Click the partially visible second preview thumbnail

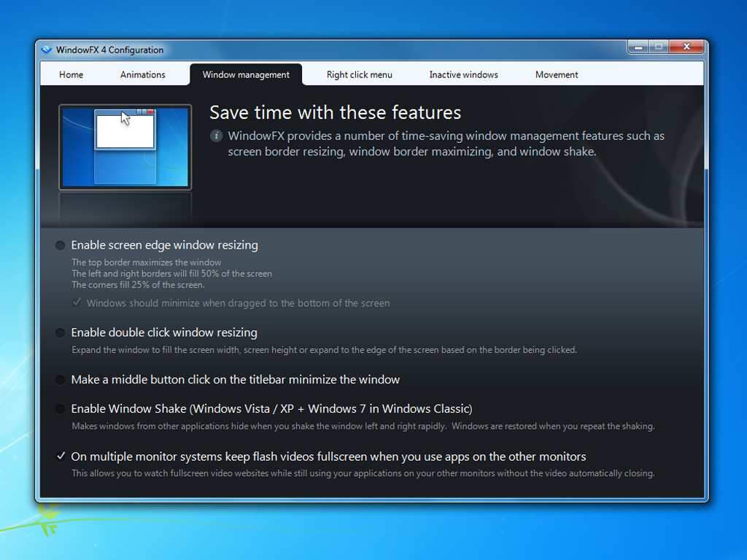point(125,206)
